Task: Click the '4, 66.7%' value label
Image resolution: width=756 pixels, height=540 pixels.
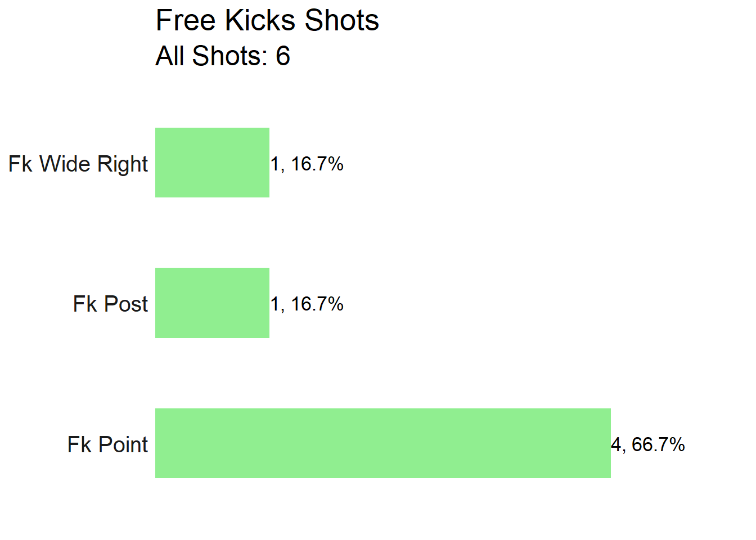Action: [x=648, y=444]
